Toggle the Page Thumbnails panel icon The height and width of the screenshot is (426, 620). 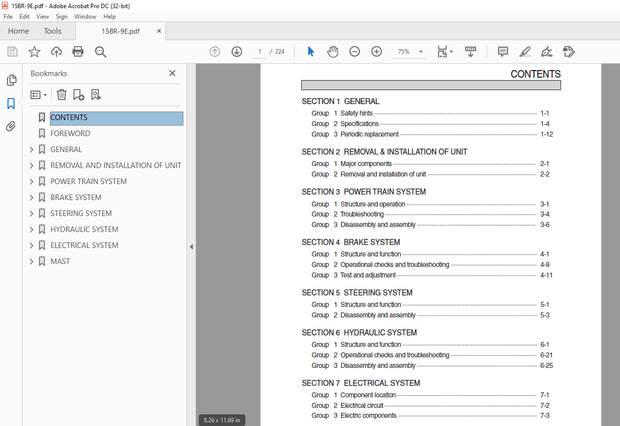tap(11, 80)
